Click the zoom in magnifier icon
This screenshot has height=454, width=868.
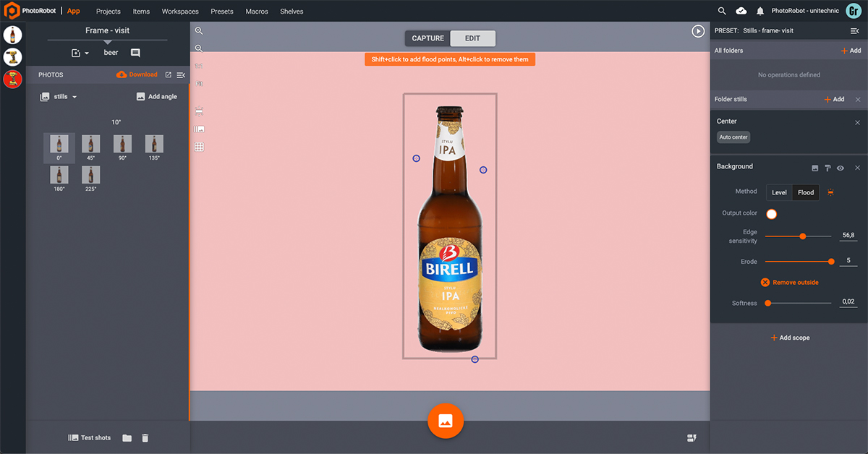199,31
